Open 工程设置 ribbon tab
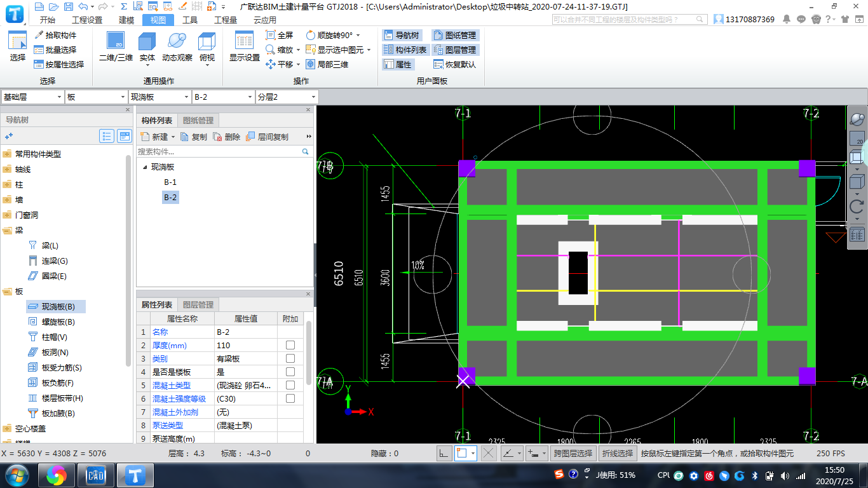Viewport: 868px width, 488px height. (x=87, y=20)
